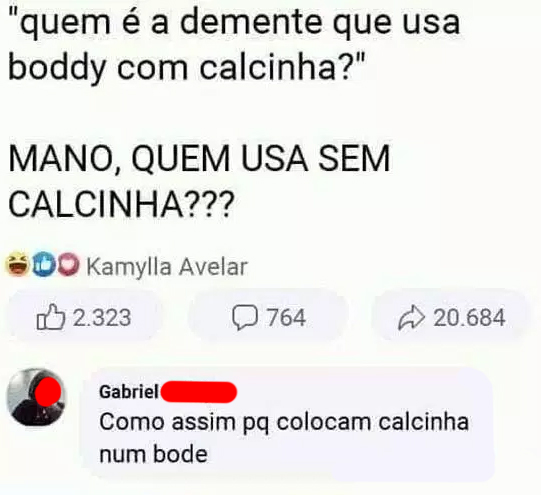Click the heart Love reaction badge
541x495 pixels.
pos(68,266)
